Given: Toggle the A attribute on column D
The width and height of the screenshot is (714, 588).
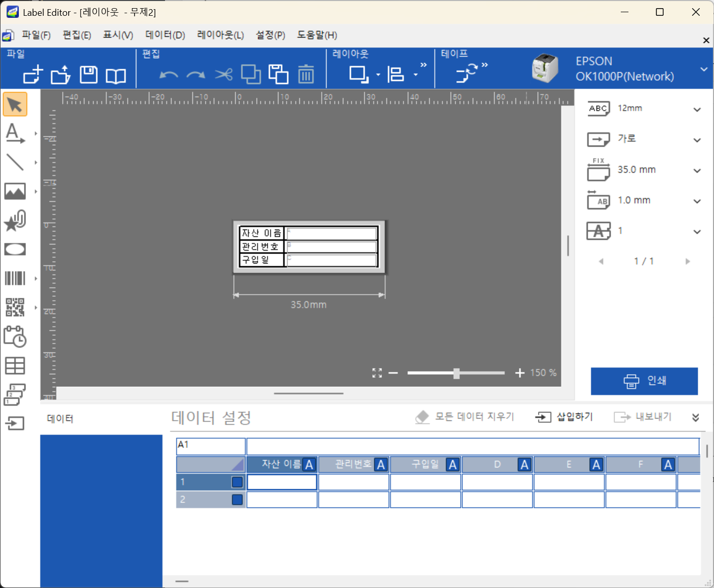Looking at the screenshot, I should click(525, 465).
